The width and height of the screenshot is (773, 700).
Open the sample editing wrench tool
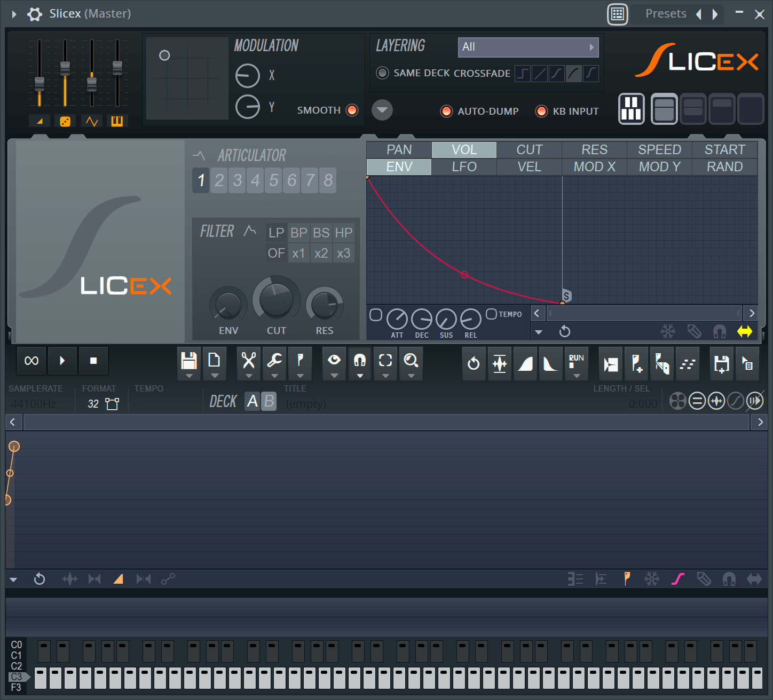[x=274, y=360]
